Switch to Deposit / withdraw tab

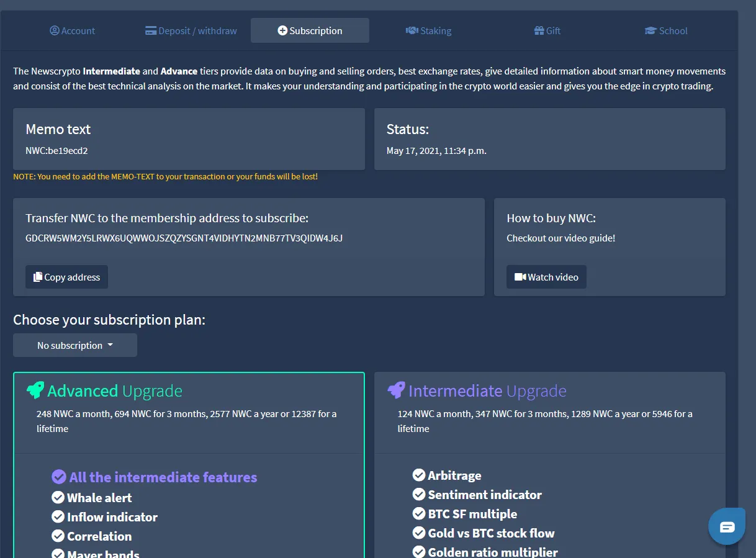[x=191, y=30]
